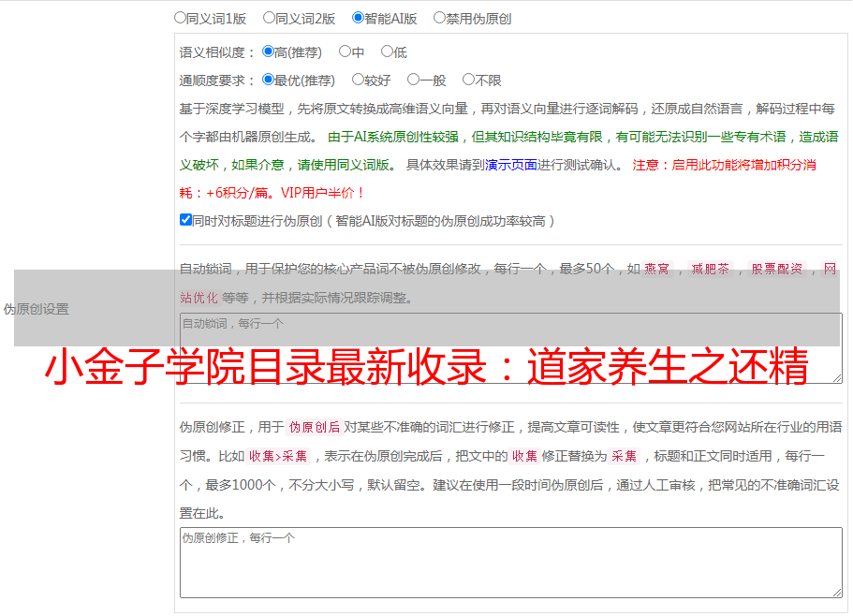Toggle 同时对标题进行伪原创 checkbox

tap(185, 220)
